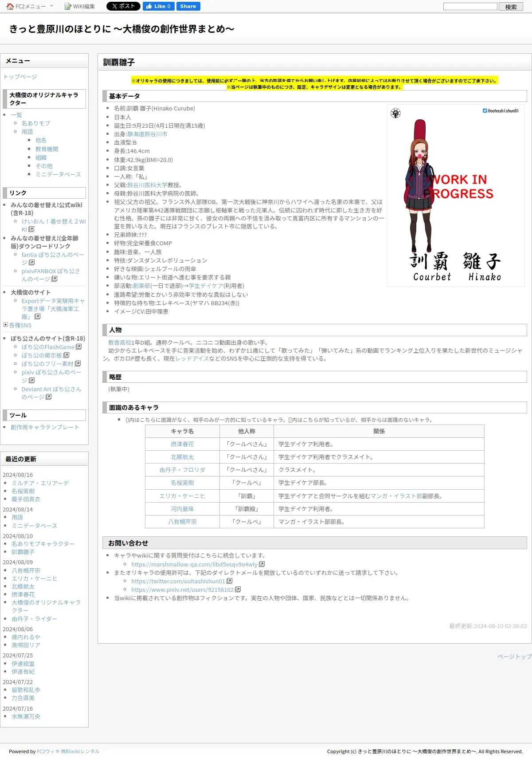The image size is (532, 759).
Task: Open the 組織 sidebar link
Action: click(x=41, y=157)
